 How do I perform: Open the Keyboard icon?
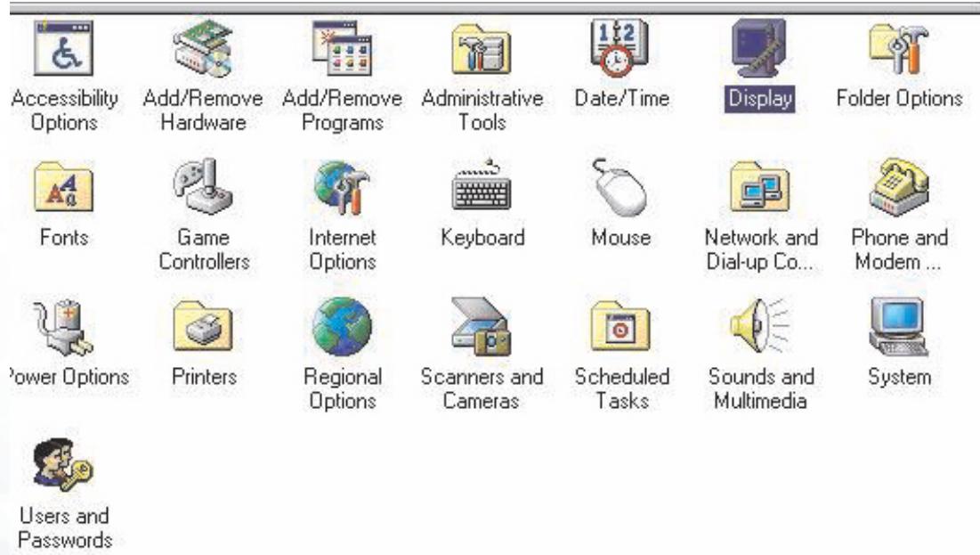point(482,185)
